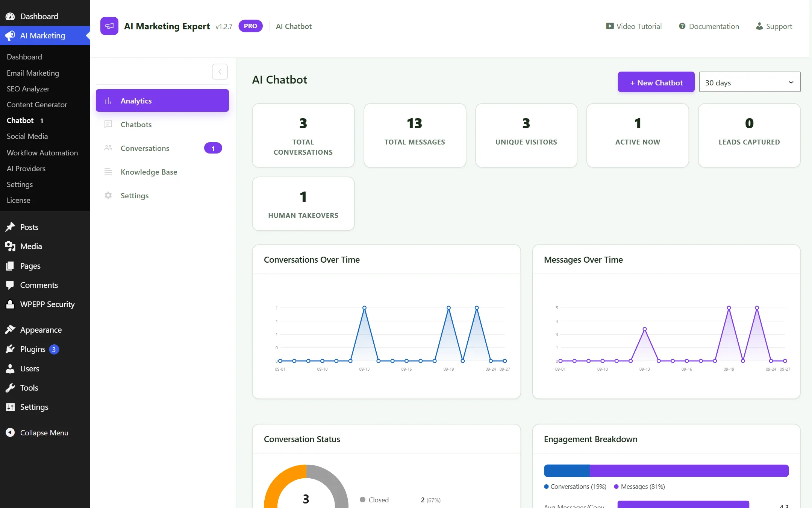This screenshot has height=508, width=812.
Task: Click the purple Messages segment of engagement bar
Action: pyautogui.click(x=689, y=470)
